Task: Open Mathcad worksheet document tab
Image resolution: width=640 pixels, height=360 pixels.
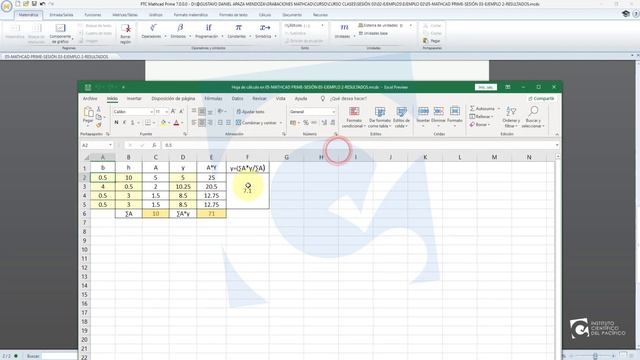Action: point(57,57)
